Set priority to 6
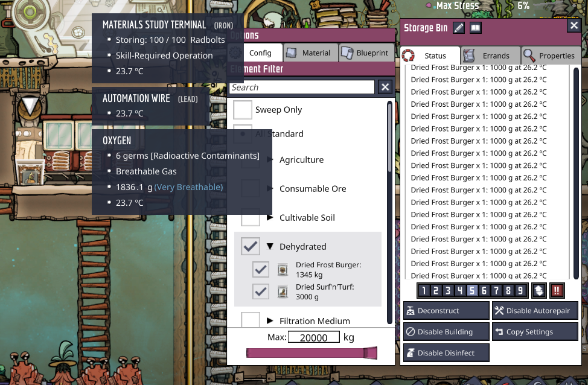The image size is (588, 385). [484, 290]
